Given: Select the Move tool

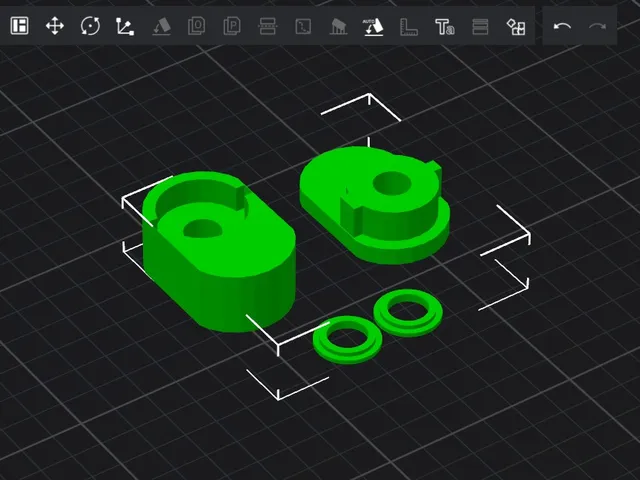Looking at the screenshot, I should click(x=55, y=27).
